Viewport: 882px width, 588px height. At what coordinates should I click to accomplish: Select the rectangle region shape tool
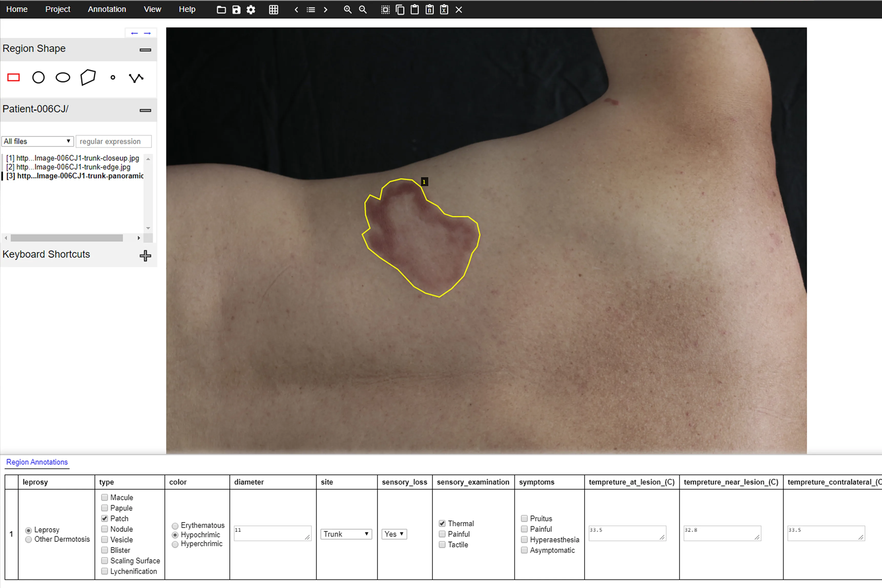(x=14, y=78)
